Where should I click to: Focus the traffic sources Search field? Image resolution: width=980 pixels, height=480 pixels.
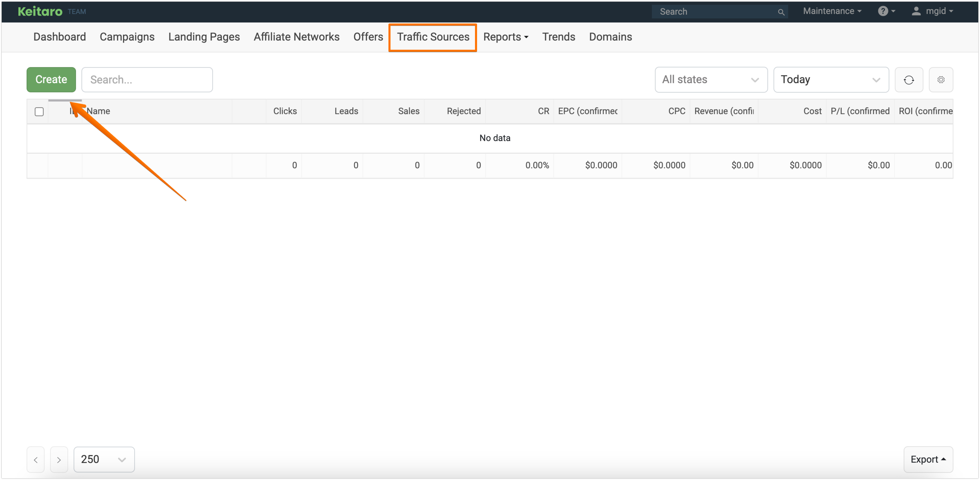tap(147, 80)
